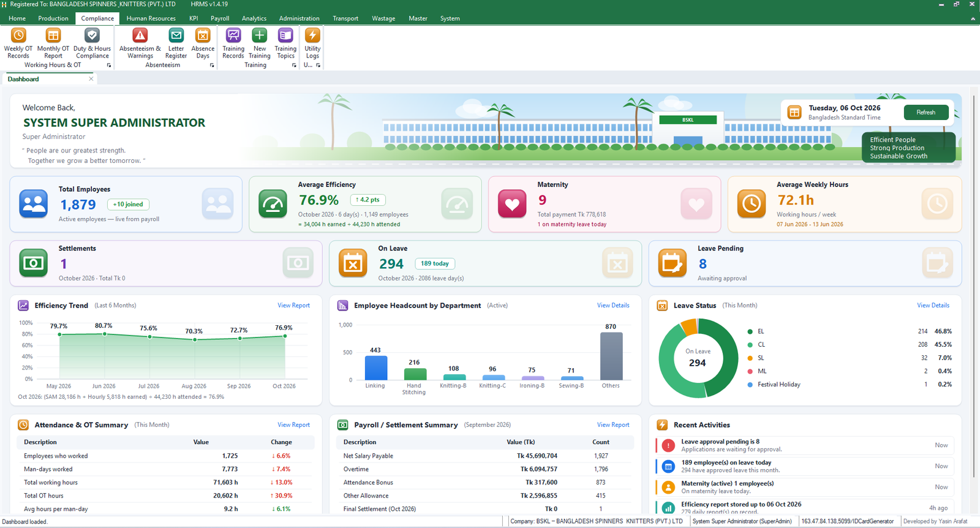
Task: Open Utility Logs
Action: 312,43
